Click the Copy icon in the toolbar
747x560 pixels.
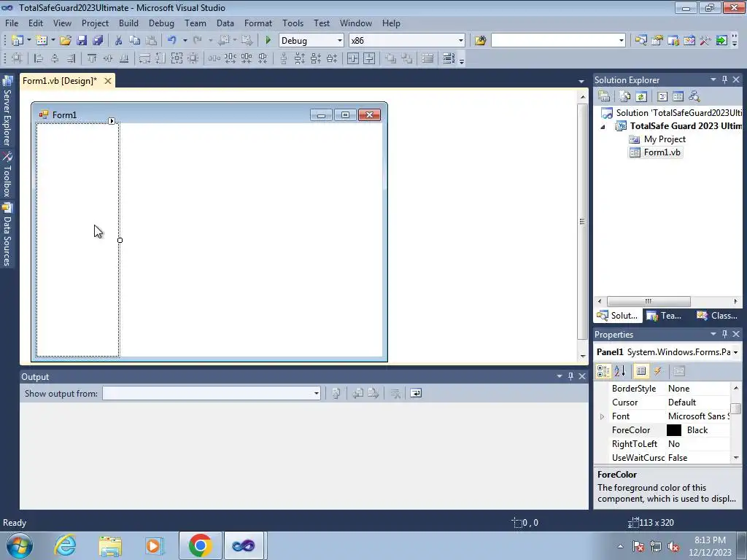[x=135, y=41]
